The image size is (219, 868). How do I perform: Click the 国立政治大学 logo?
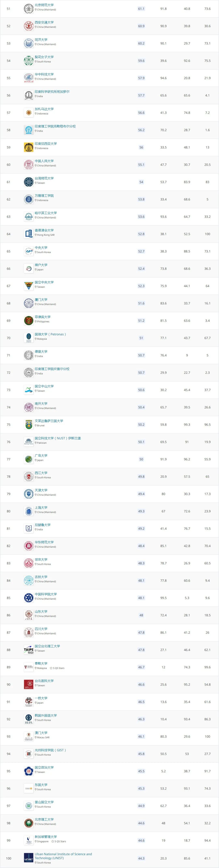[29, 771]
